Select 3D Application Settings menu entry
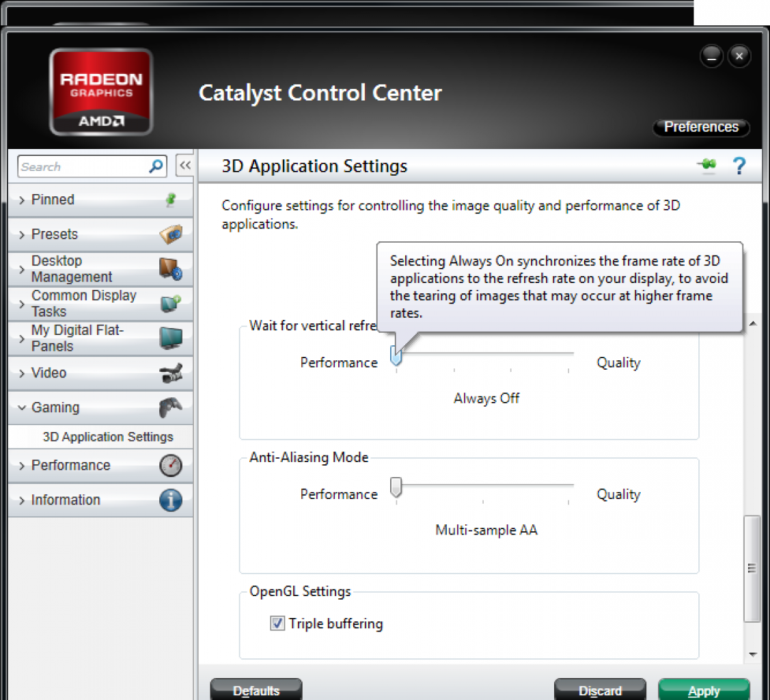This screenshot has height=700, width=770. tap(108, 437)
